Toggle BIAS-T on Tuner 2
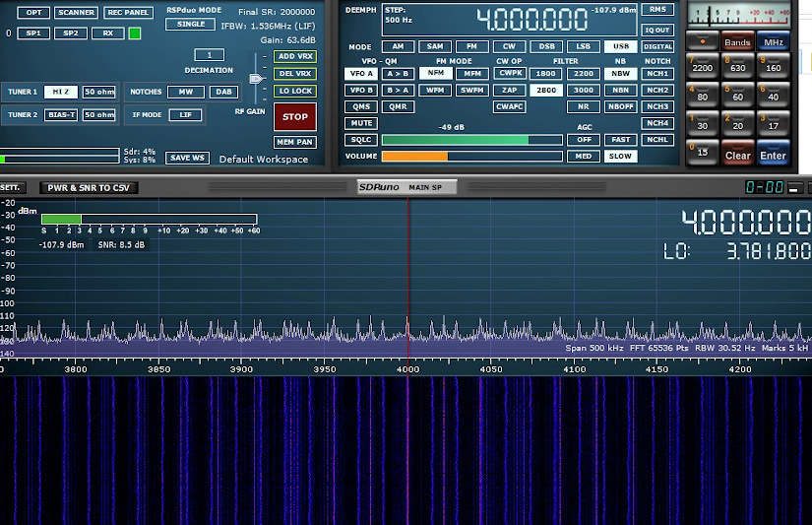This screenshot has width=812, height=525. tap(61, 114)
